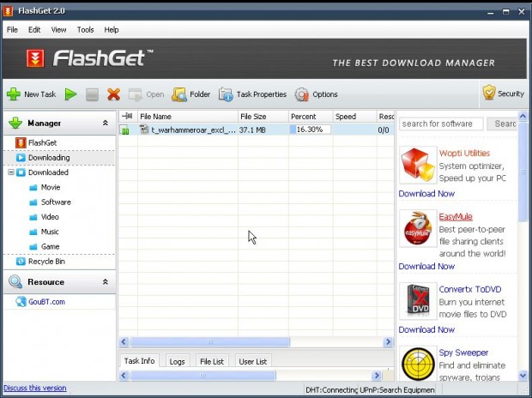The height and width of the screenshot is (398, 532).
Task: Open the Software folder
Action: [50, 202]
